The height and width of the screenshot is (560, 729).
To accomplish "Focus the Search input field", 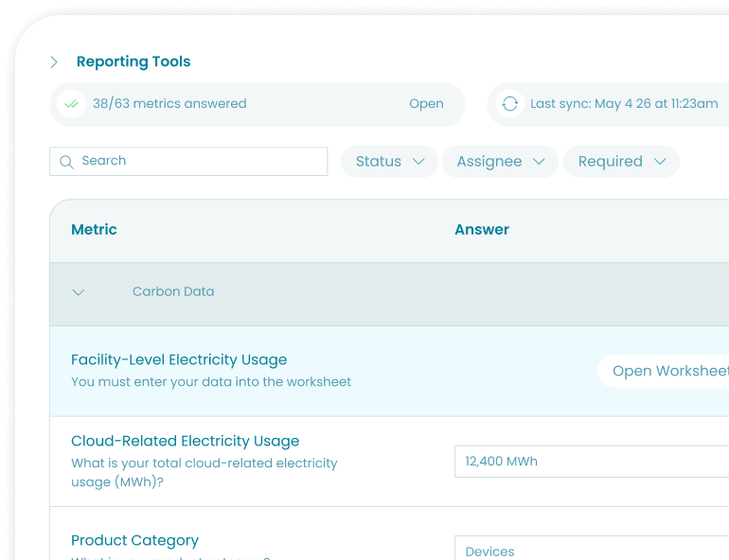I will [x=188, y=162].
